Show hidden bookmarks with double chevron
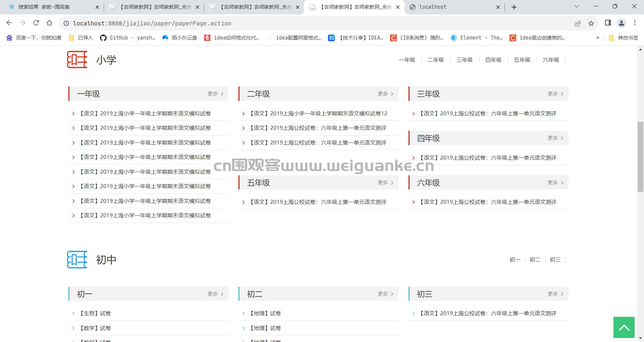644x342 pixels. (x=598, y=38)
